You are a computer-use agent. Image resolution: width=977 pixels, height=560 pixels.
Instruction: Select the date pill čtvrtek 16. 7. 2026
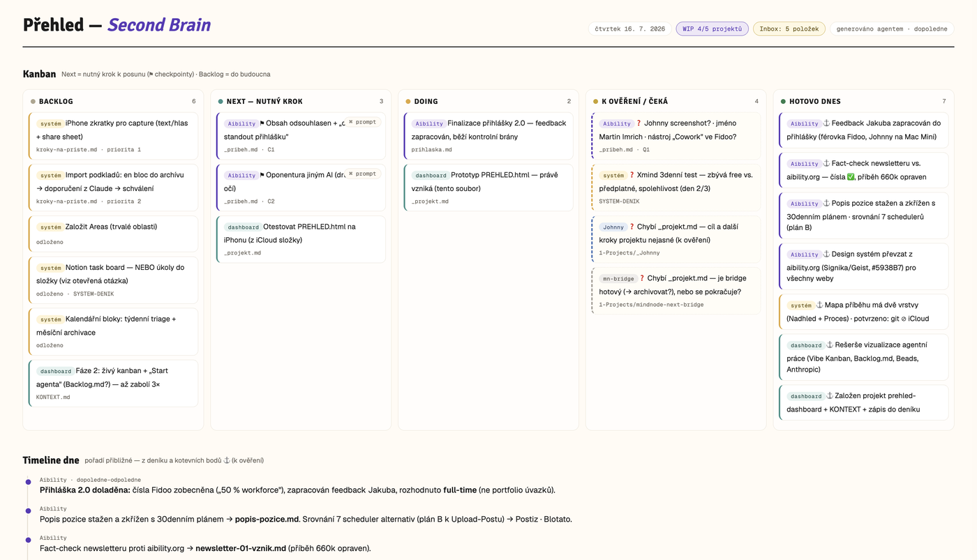coord(629,29)
